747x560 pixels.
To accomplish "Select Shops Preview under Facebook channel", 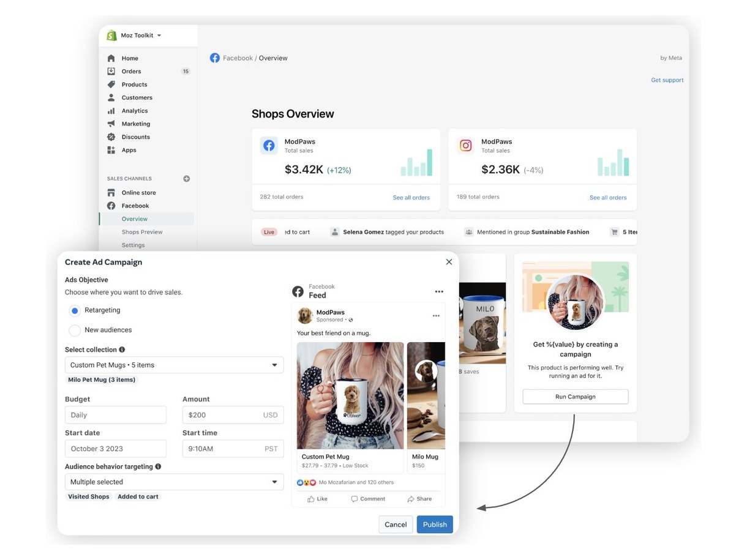I will coord(142,232).
